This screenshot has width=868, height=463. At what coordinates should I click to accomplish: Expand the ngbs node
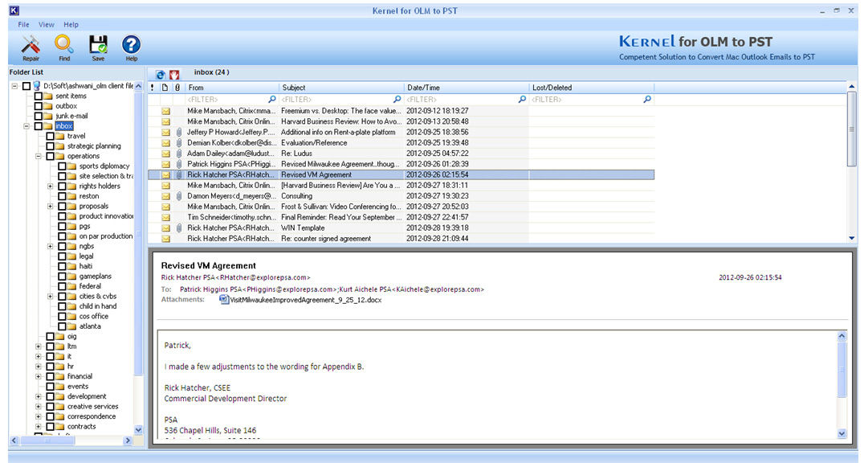click(x=50, y=246)
